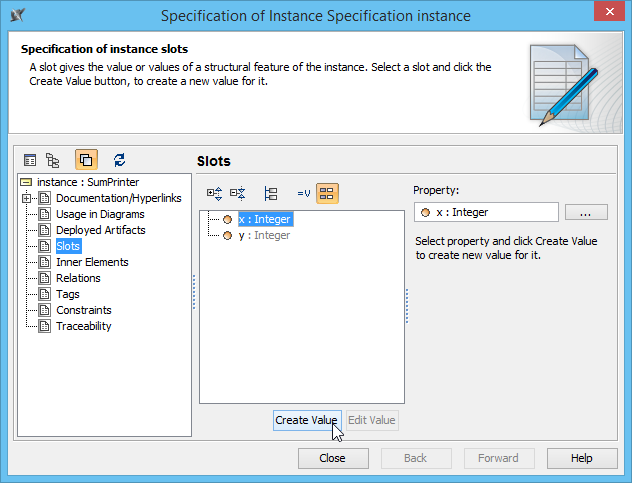Open the Tags section in the tree
This screenshot has width=632, height=483.
pos(68,294)
